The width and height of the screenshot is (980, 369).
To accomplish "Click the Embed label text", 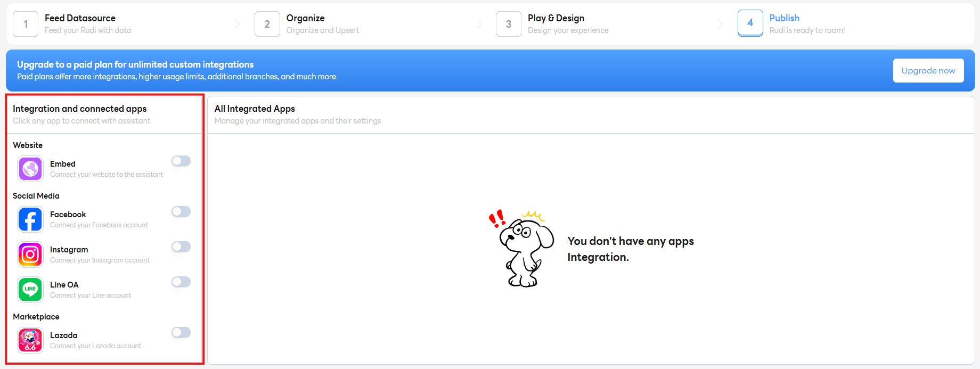I will coord(63,164).
